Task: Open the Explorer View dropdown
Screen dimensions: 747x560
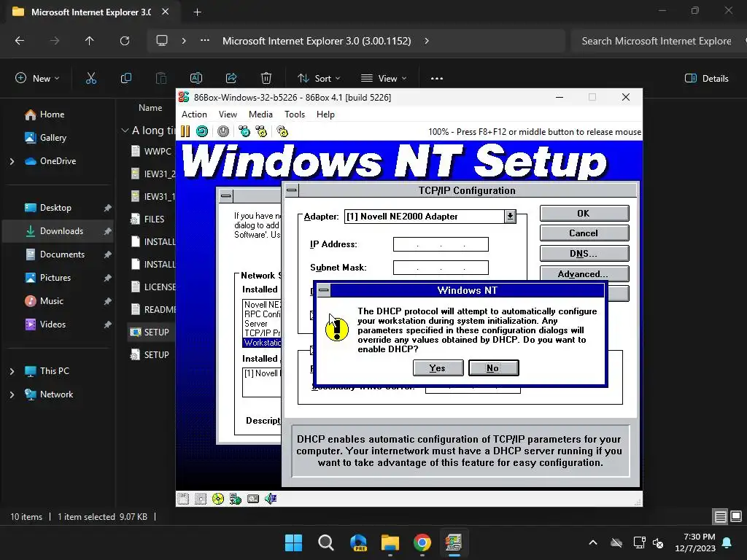Action: point(384,78)
